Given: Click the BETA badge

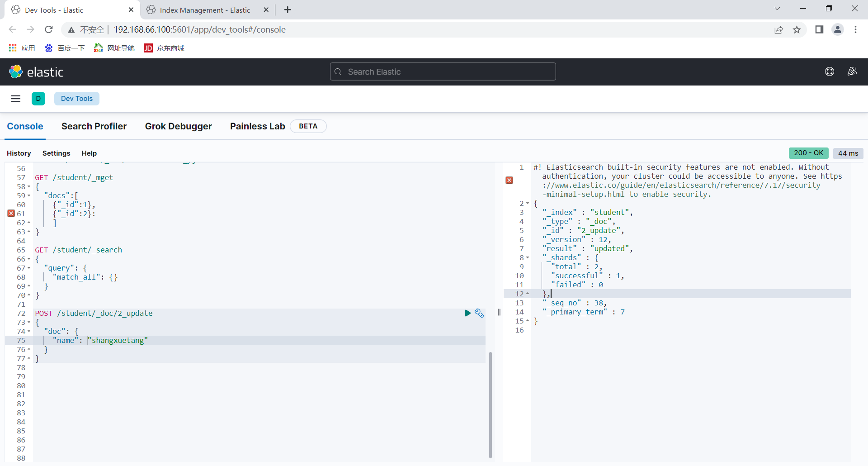Looking at the screenshot, I should (308, 126).
